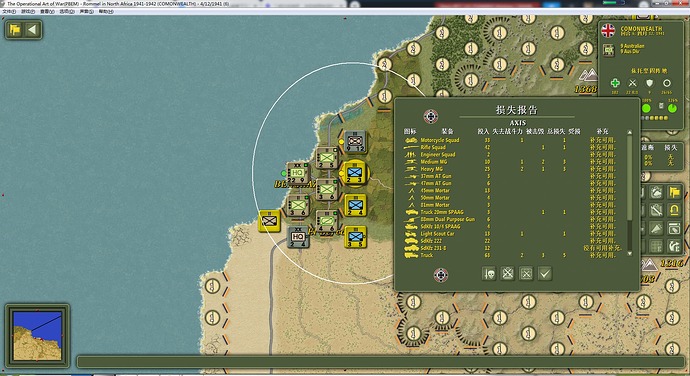The image size is (690, 376).
Task: Click the weather cloud icon in right panel
Action: pyautogui.click(x=656, y=192)
